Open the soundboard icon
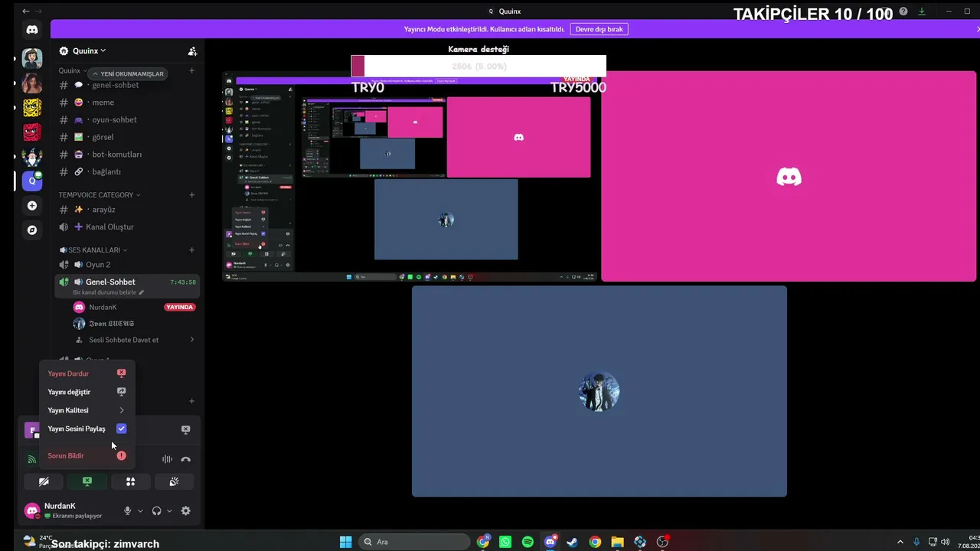The height and width of the screenshot is (551, 980). (x=174, y=481)
